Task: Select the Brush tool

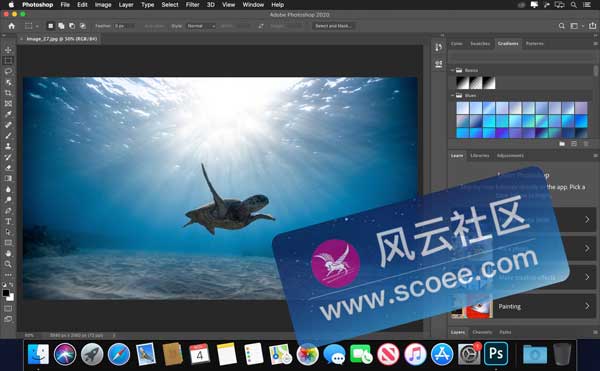Action: [8, 135]
